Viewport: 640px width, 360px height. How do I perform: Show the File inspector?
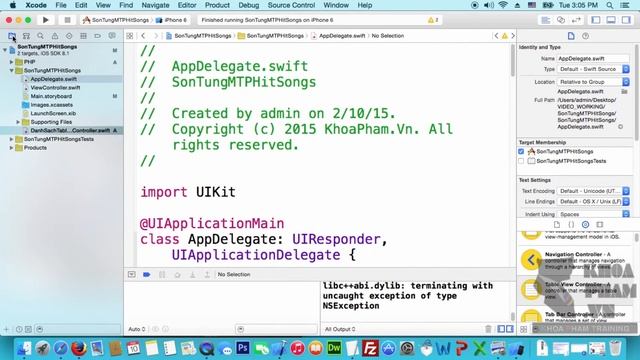pyautogui.click(x=571, y=36)
